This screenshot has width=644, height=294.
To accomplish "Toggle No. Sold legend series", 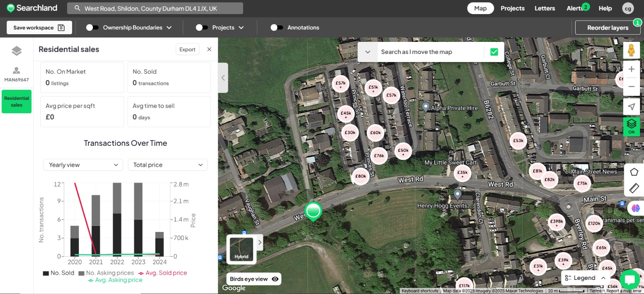I will (x=58, y=273).
